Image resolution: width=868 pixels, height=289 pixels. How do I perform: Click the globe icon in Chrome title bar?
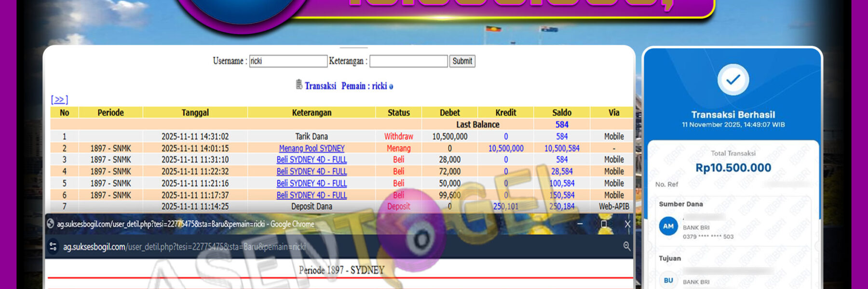tap(50, 223)
